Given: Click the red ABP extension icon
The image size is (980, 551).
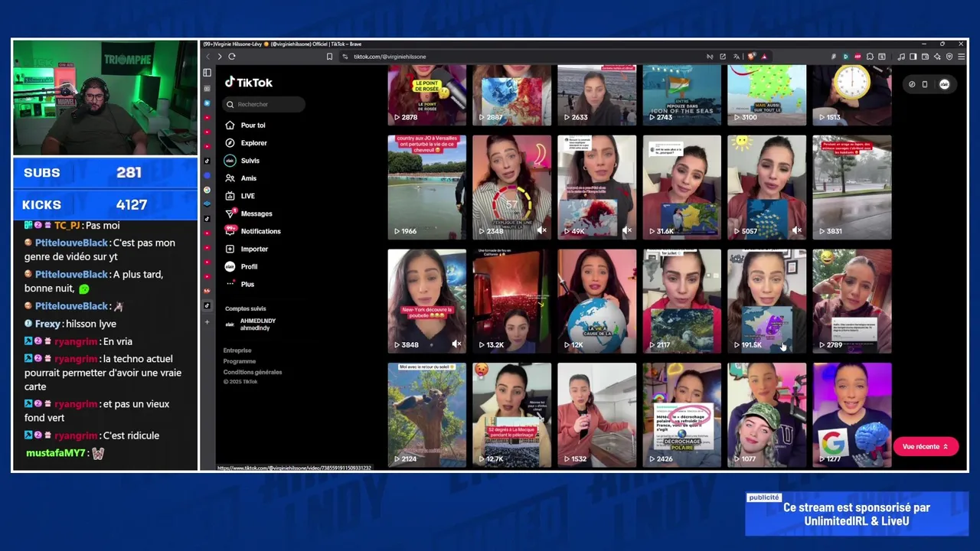Looking at the screenshot, I should coord(857,57).
